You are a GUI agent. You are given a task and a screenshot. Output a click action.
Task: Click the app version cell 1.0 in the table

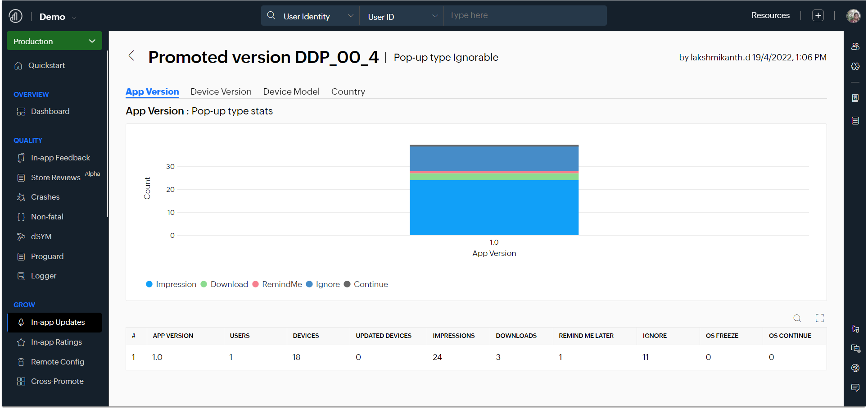(157, 357)
